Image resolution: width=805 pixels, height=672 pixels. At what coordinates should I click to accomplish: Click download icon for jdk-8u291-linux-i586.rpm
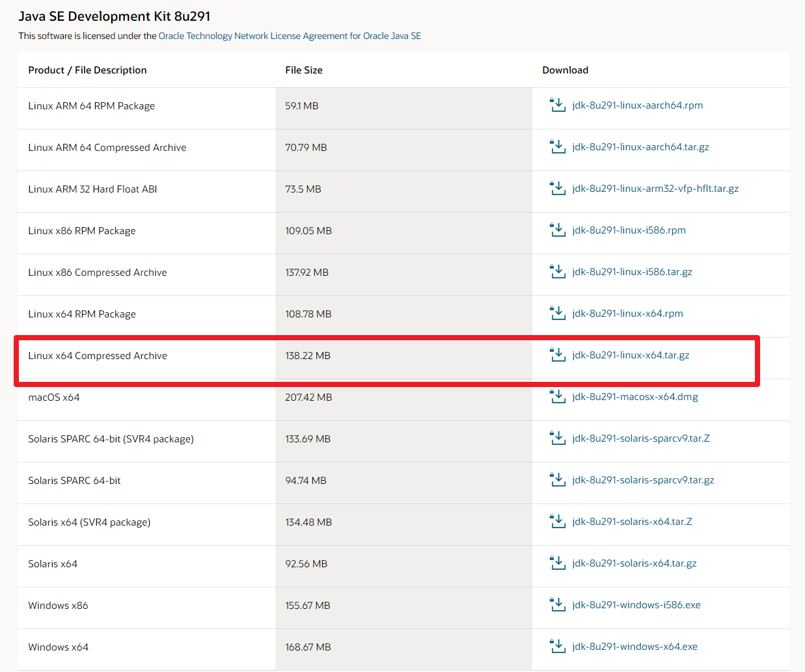(558, 230)
